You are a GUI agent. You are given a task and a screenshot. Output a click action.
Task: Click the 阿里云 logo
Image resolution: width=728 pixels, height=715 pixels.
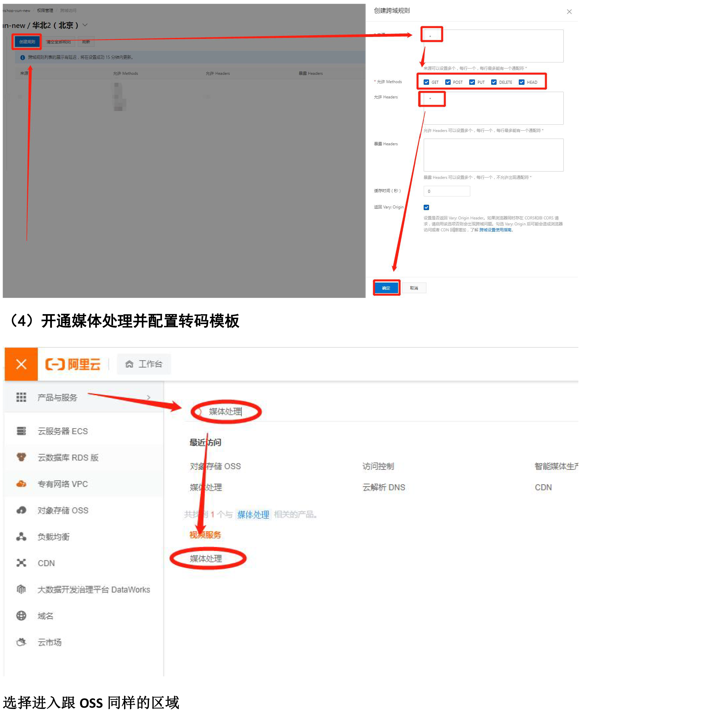coord(73,364)
